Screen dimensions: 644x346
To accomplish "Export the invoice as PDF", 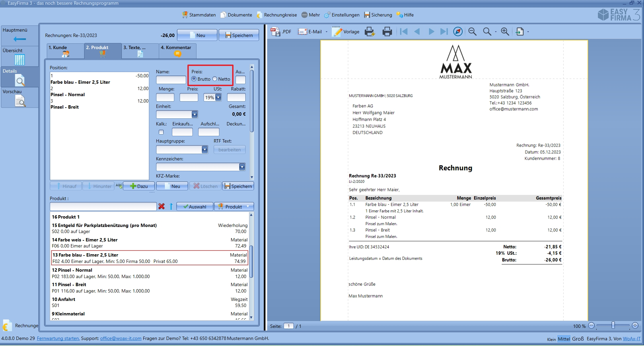I will [x=281, y=32].
